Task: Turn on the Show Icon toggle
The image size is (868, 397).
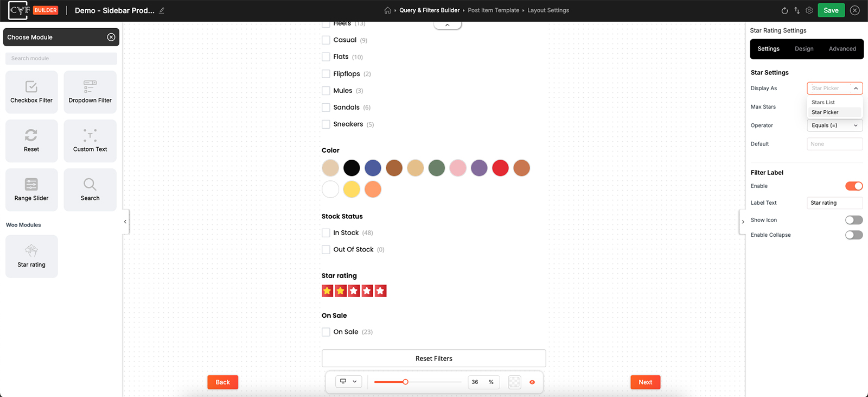Action: 854,220
